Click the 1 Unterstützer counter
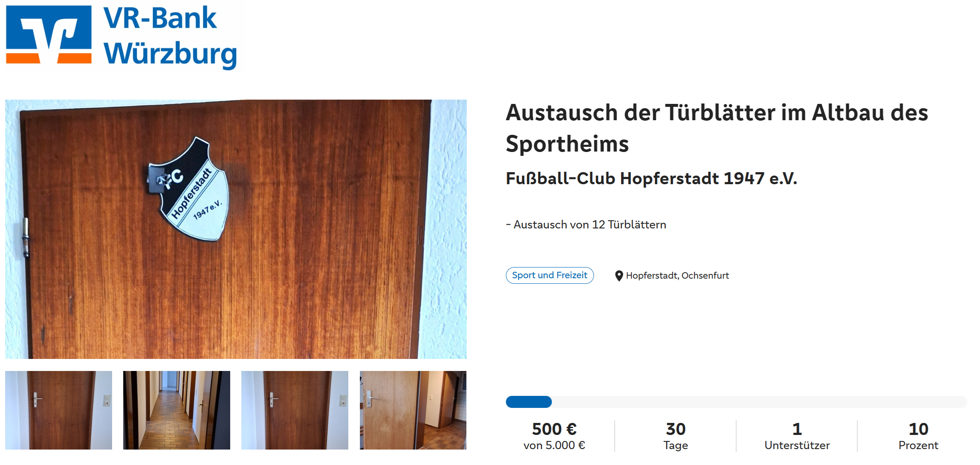 click(x=797, y=436)
